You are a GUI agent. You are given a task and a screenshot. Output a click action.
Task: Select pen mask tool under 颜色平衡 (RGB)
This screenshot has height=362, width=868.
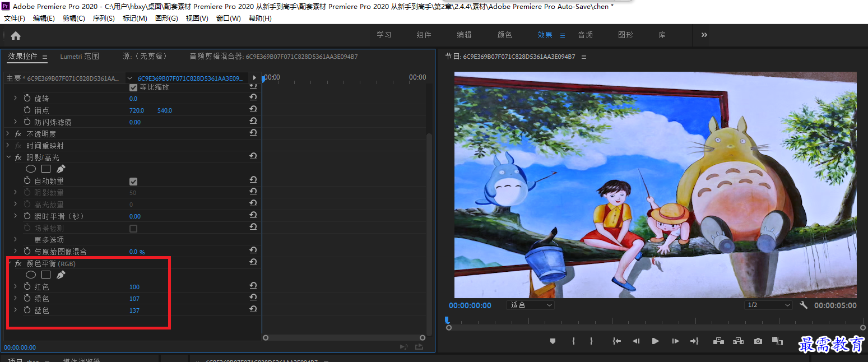click(61, 275)
